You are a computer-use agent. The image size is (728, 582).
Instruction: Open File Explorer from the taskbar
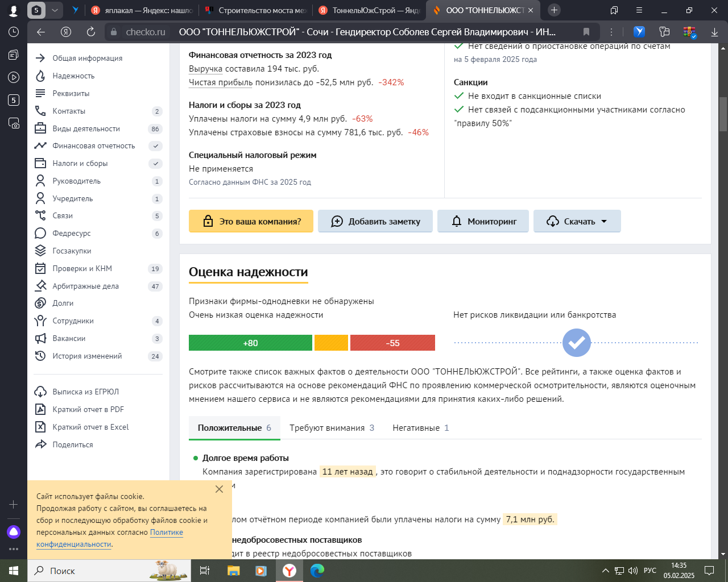[233, 571]
